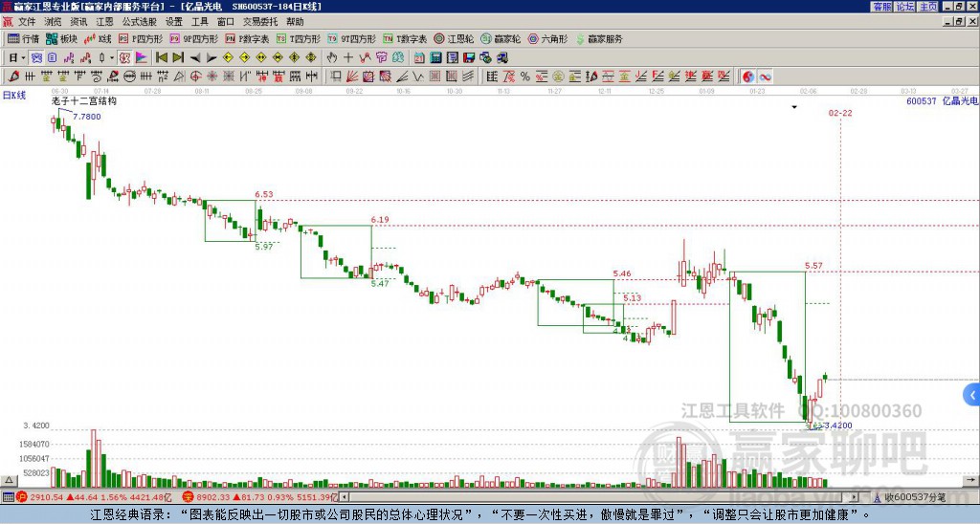Open 赢家服务 with the dollar icon

click(x=599, y=38)
